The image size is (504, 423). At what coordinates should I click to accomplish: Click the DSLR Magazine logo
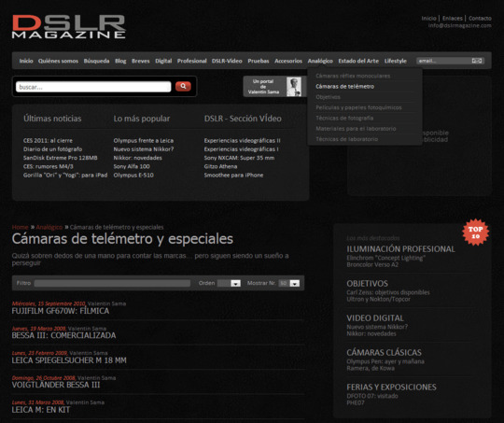68,27
